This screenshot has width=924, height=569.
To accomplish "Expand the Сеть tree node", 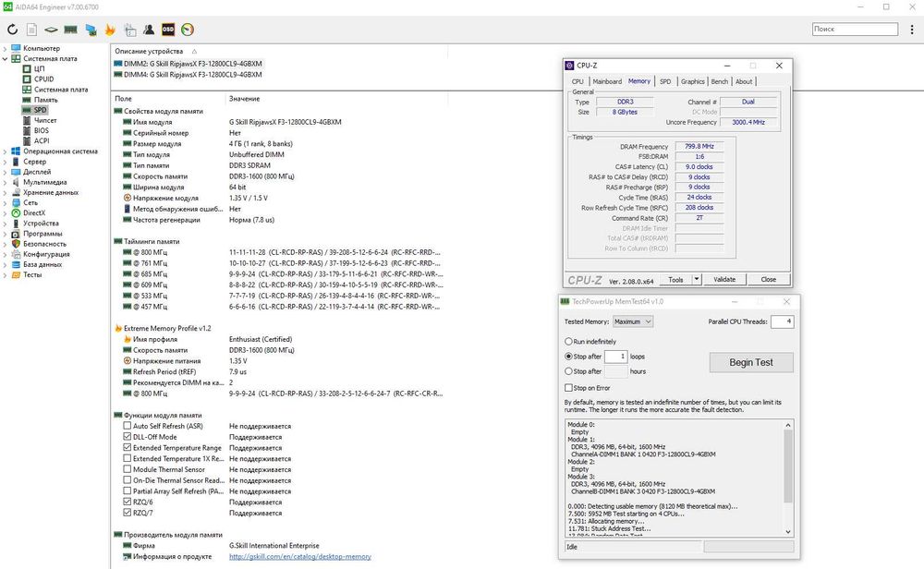I will (5, 202).
